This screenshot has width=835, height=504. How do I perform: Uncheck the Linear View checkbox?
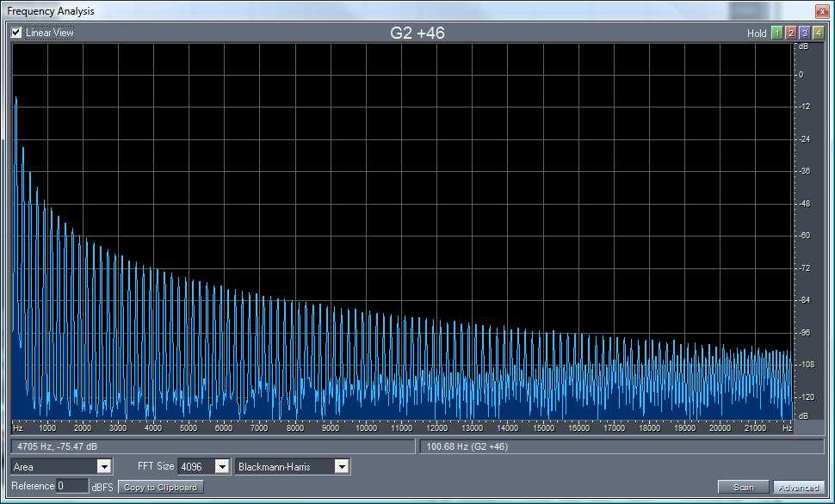pyautogui.click(x=16, y=33)
